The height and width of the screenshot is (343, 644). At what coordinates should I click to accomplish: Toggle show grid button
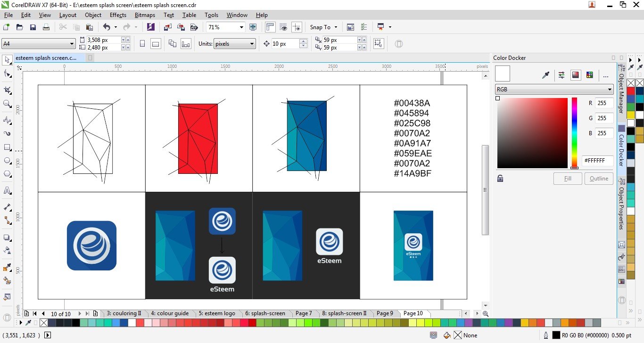pos(283,27)
